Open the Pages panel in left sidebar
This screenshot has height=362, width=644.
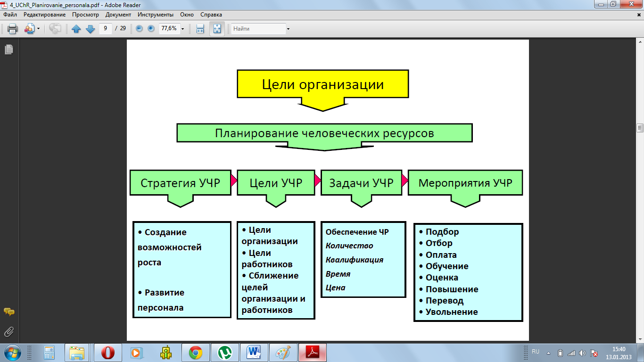click(9, 49)
